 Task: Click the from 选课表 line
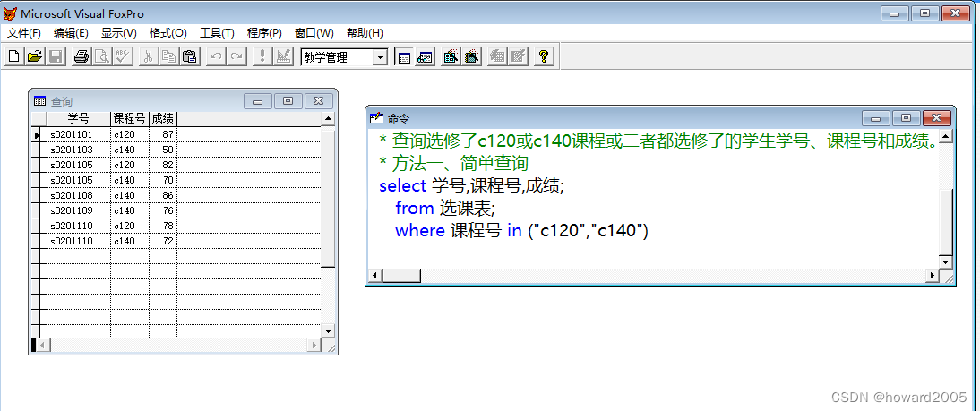pyautogui.click(x=444, y=208)
